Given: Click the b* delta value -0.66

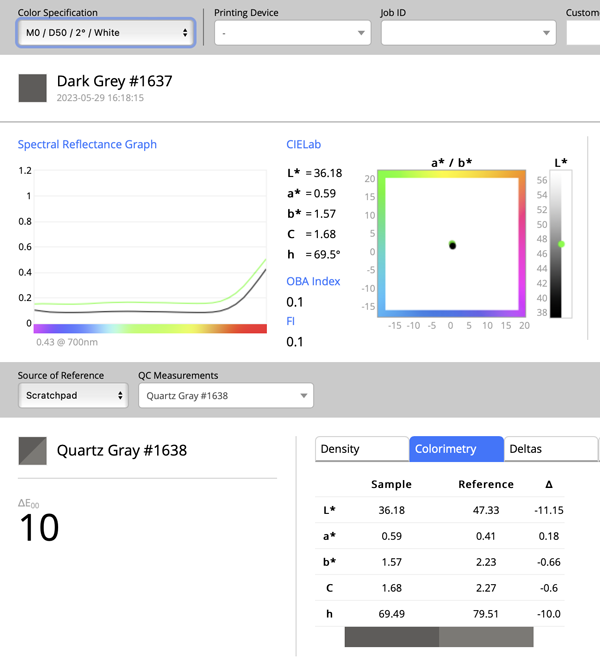Looking at the screenshot, I should 549,562.
